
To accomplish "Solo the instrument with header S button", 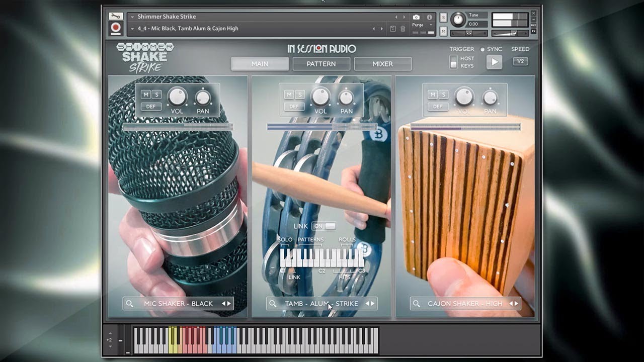I will (443, 17).
